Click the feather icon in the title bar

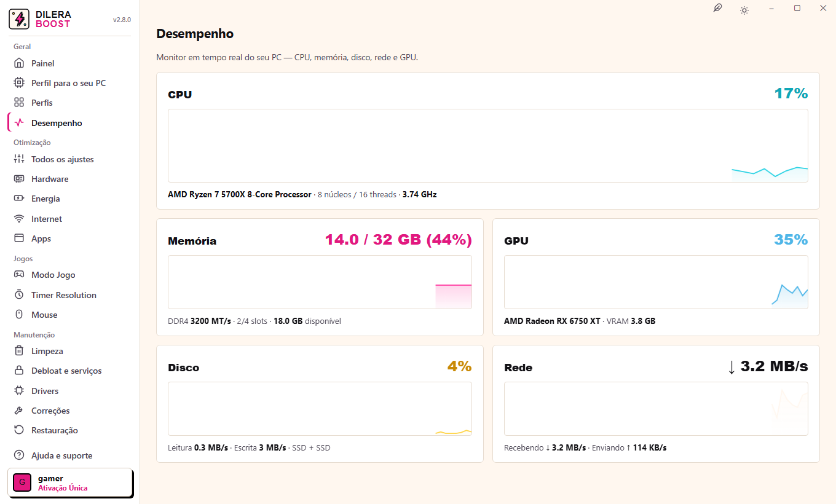click(717, 9)
